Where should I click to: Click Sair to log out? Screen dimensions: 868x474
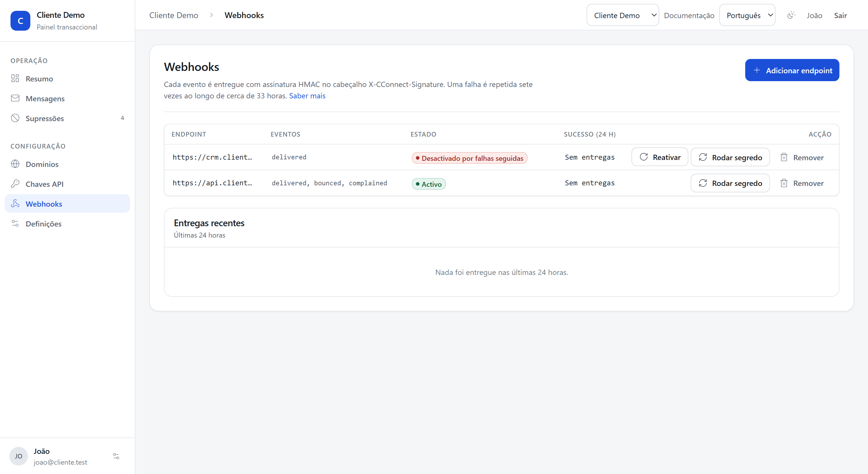click(840, 15)
